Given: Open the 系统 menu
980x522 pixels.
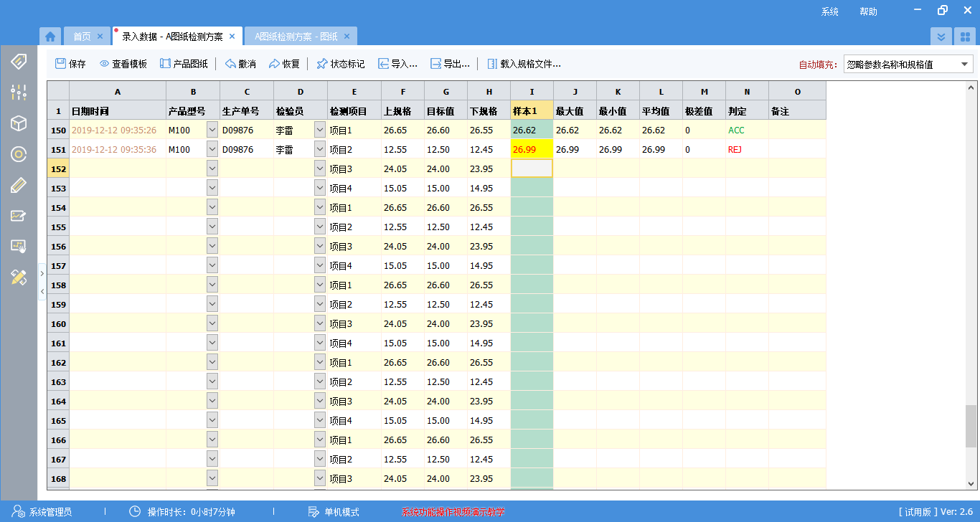Looking at the screenshot, I should 830,11.
